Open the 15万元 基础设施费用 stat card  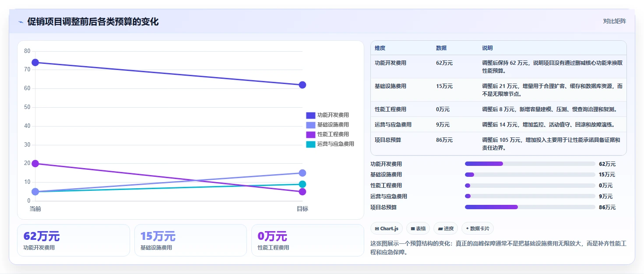pyautogui.click(x=190, y=240)
